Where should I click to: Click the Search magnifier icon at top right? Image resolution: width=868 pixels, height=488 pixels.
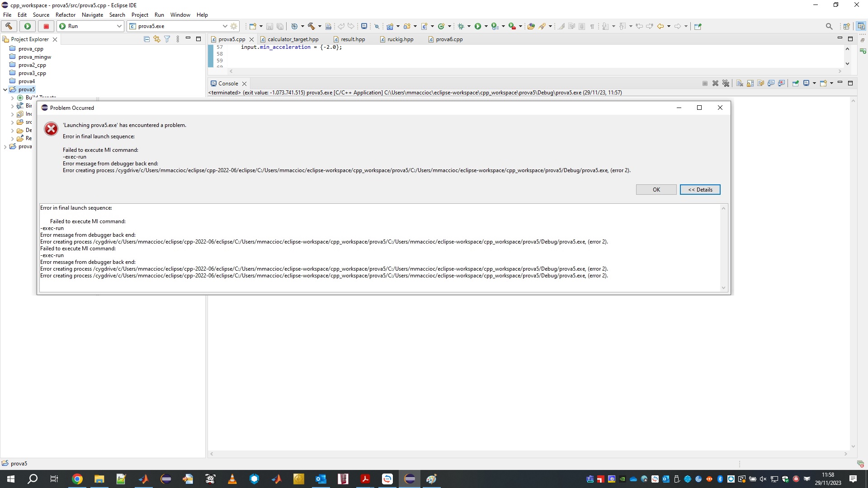click(x=829, y=26)
